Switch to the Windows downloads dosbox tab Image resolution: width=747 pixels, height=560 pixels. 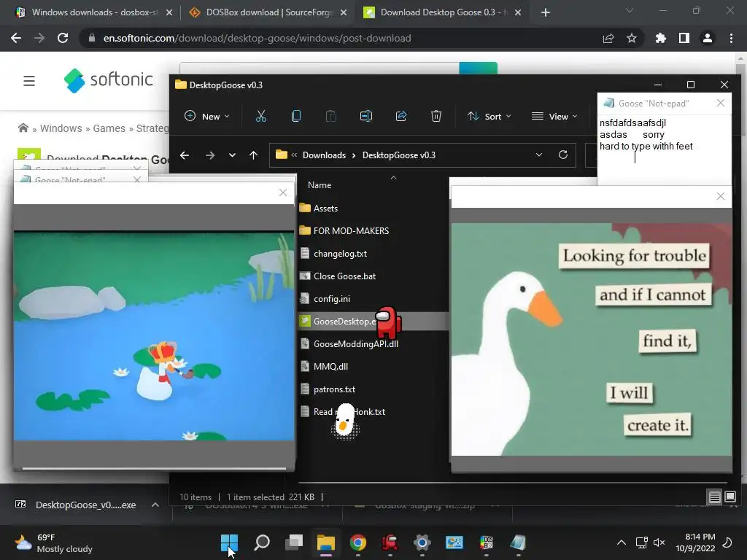94,12
